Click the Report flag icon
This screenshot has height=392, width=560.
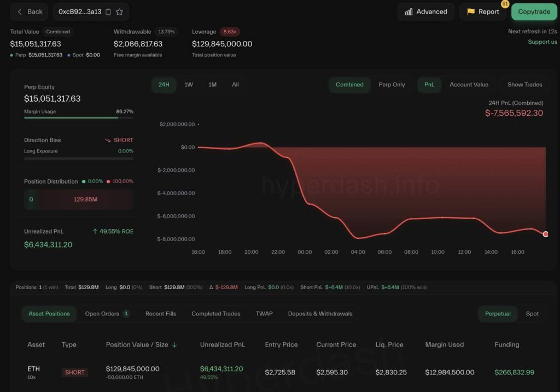coord(470,11)
